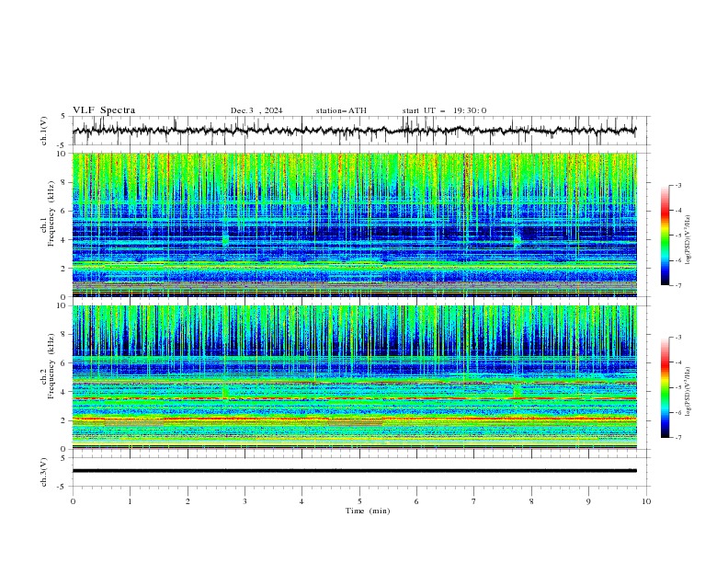
Task: Click the "ch.1(V)" axis label
Action: tap(44, 131)
